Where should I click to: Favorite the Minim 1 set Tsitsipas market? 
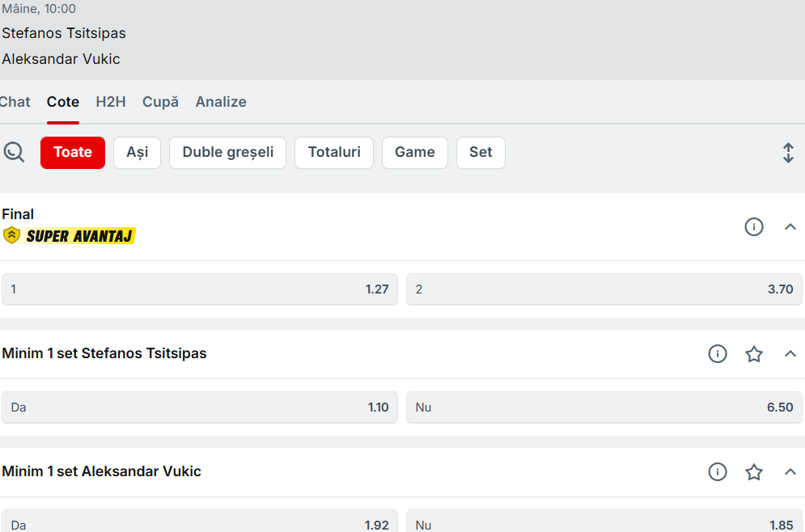point(753,354)
